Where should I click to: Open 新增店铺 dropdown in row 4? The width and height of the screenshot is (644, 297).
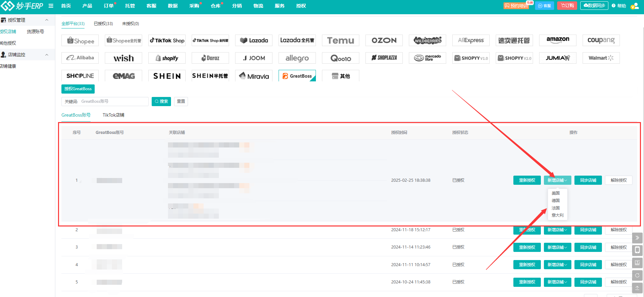coord(557,265)
